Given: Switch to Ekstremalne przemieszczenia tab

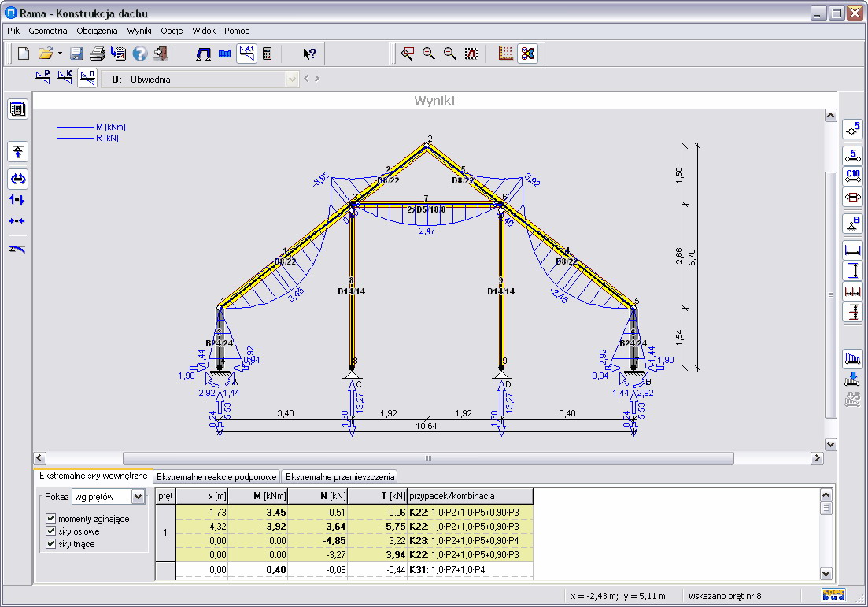Looking at the screenshot, I should [x=340, y=476].
